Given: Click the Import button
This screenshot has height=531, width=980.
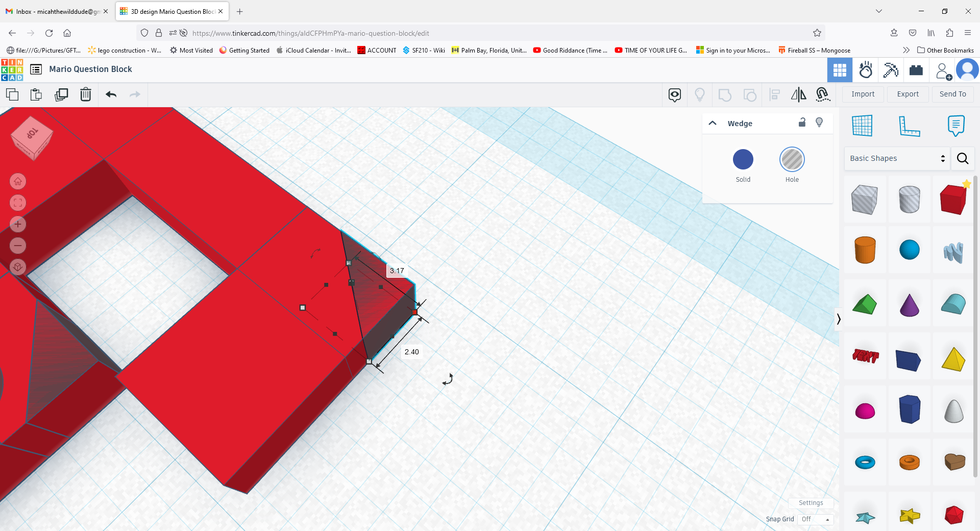Looking at the screenshot, I should click(x=863, y=94).
